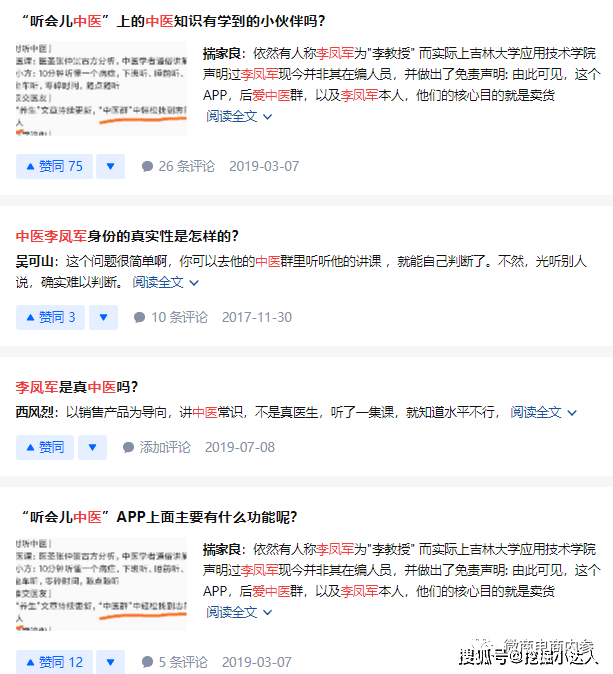Downvote the answer beside 赞同 12
Viewport: 613px width, 674px height.
[x=110, y=662]
